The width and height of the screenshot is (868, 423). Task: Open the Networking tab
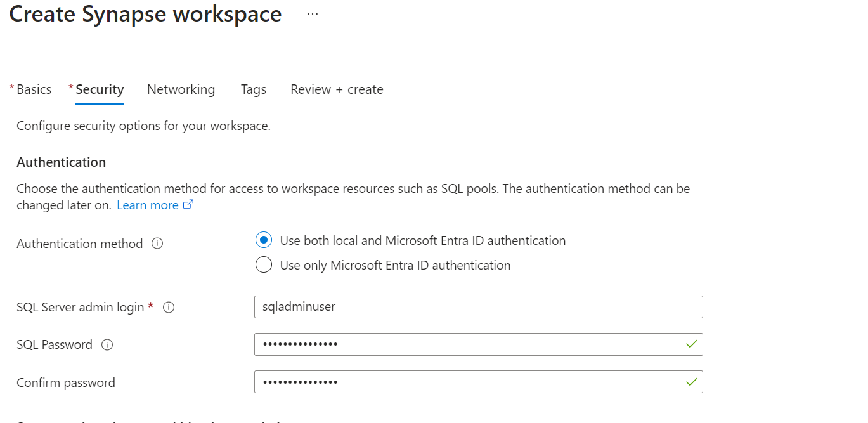click(x=181, y=89)
